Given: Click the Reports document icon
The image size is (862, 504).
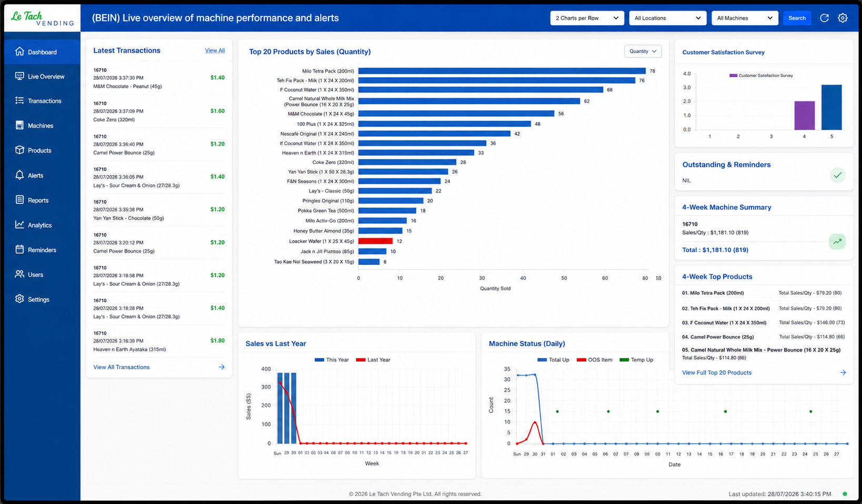Looking at the screenshot, I should (19, 200).
